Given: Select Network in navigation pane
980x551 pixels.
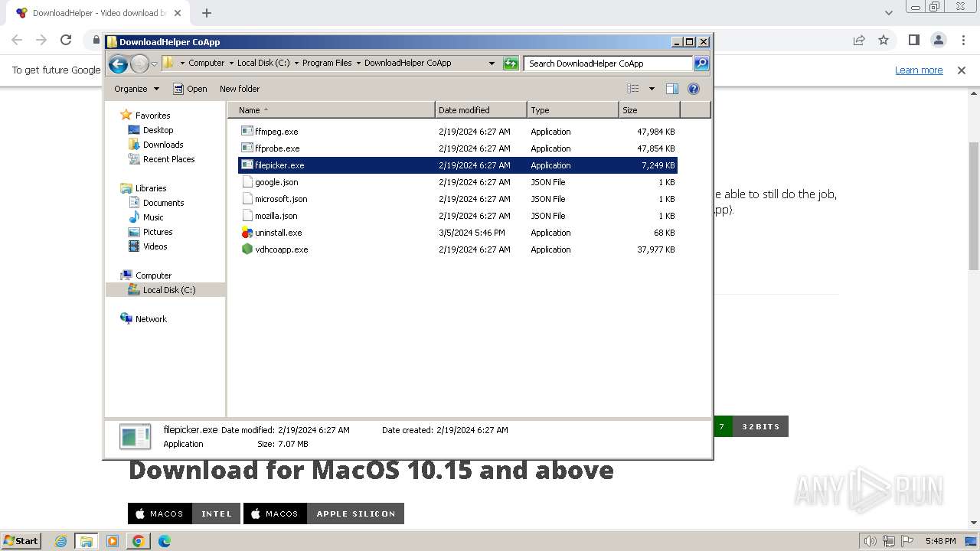Looking at the screenshot, I should click(151, 319).
